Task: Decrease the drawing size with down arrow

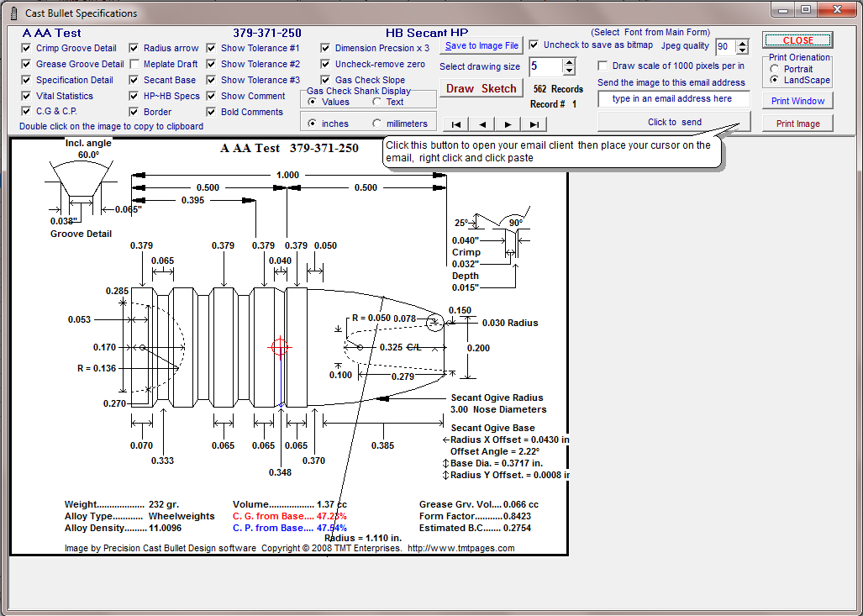Action: tap(569, 71)
